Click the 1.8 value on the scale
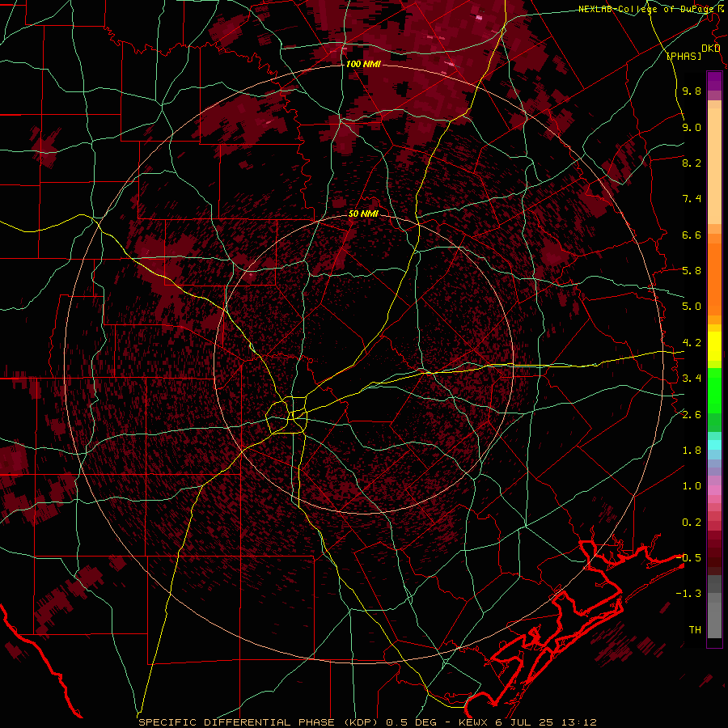Viewport: 728px width, 728px height. [x=692, y=451]
